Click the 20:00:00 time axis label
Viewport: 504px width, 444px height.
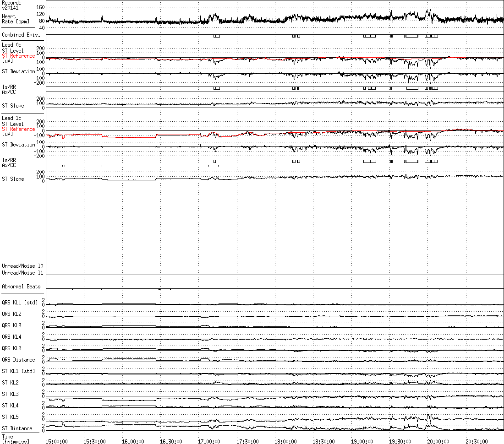coord(438,441)
